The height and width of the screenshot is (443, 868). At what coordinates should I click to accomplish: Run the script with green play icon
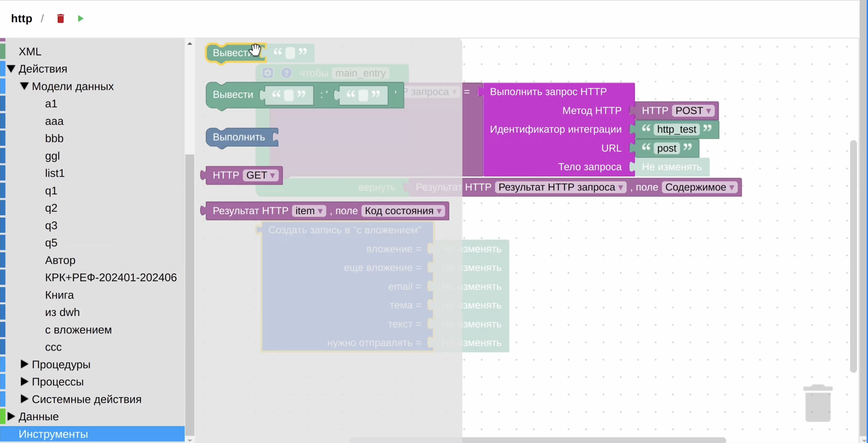(80, 18)
